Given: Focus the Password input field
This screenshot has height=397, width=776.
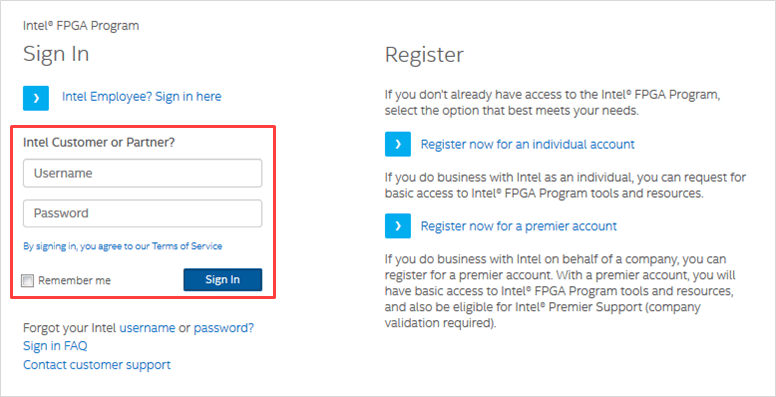Looking at the screenshot, I should (143, 213).
